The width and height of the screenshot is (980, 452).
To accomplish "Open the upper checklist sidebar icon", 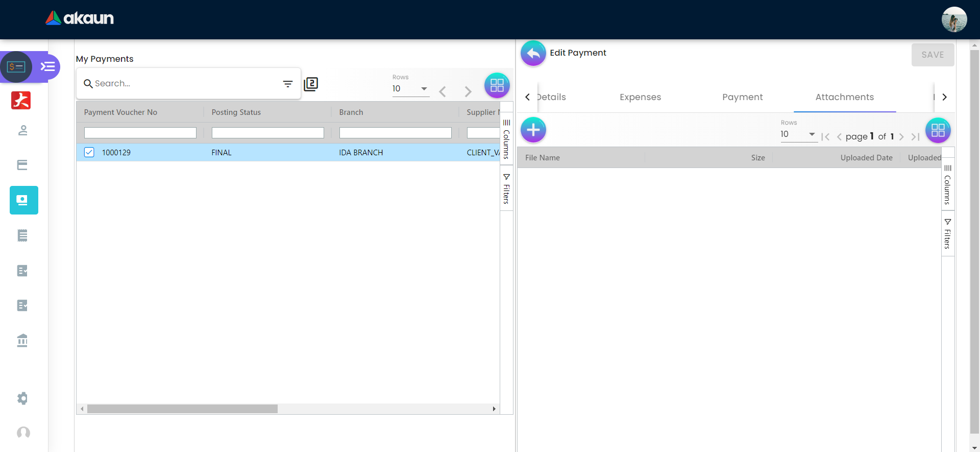I will (22, 271).
